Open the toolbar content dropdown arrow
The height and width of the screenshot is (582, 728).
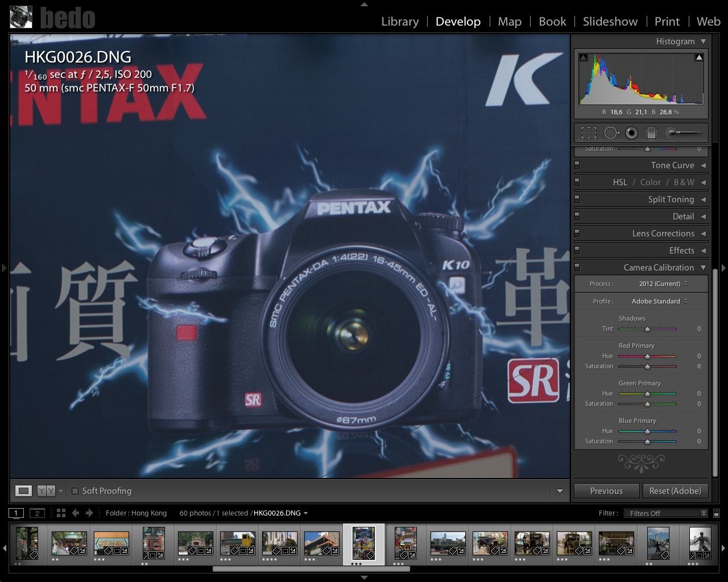pos(560,491)
